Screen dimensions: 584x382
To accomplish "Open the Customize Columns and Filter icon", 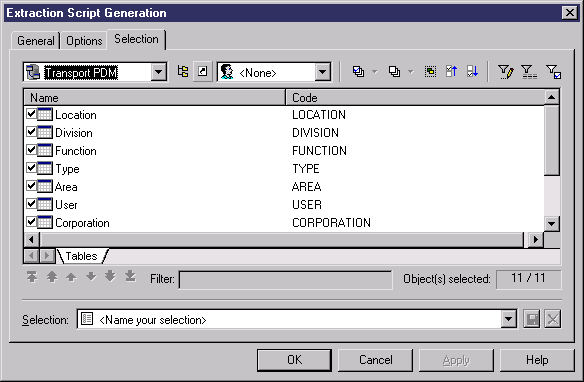I will (x=506, y=71).
